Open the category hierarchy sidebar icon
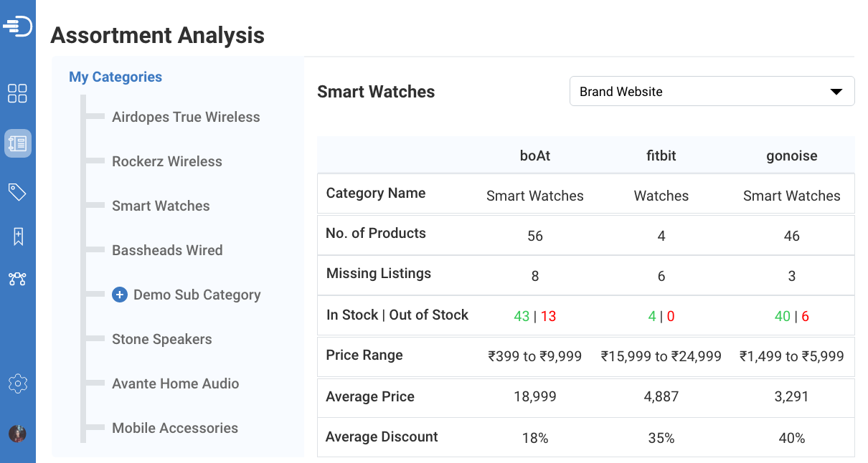This screenshot has width=868, height=463. click(x=18, y=279)
